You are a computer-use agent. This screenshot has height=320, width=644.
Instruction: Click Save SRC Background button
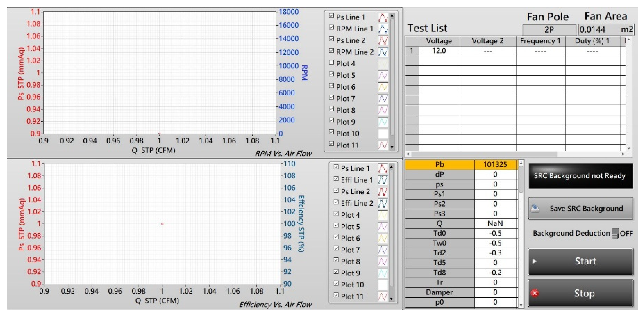580,208
